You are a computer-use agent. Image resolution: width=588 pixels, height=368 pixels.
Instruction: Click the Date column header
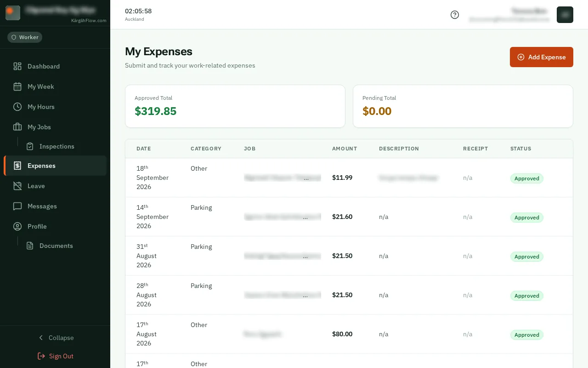[144, 149]
